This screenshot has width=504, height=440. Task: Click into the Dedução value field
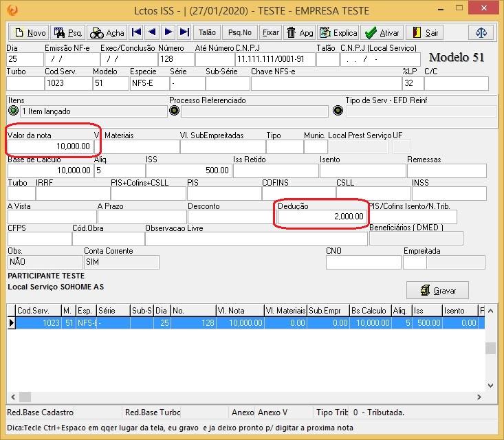pyautogui.click(x=320, y=217)
